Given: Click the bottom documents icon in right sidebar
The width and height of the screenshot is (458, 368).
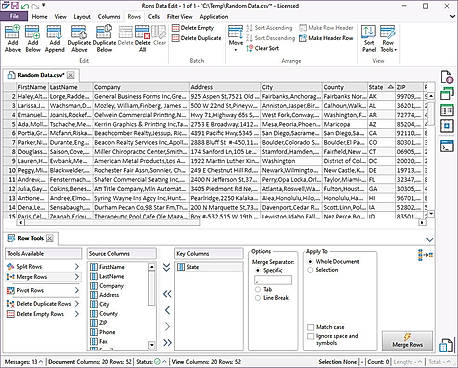Looking at the screenshot, I should (x=446, y=345).
